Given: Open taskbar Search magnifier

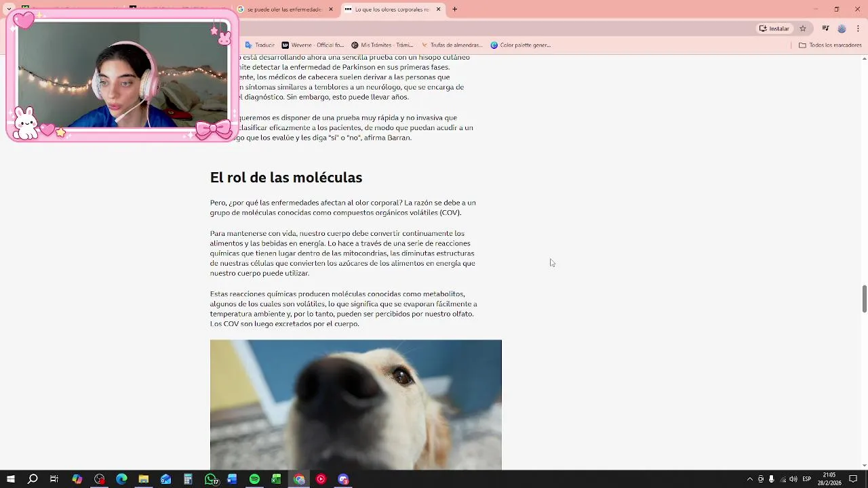Looking at the screenshot, I should pyautogui.click(x=33, y=479).
